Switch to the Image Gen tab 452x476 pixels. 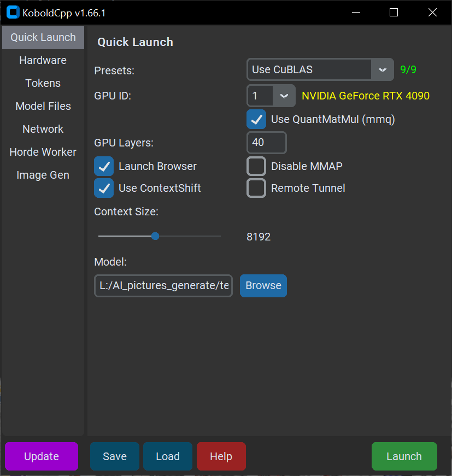43,175
